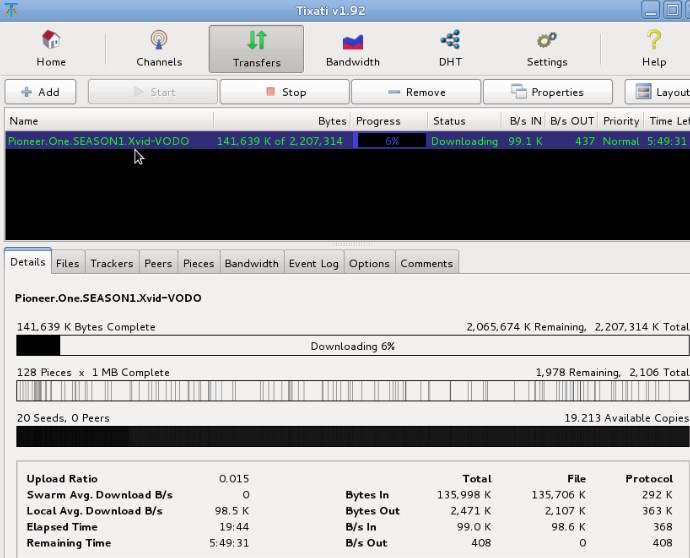Viewport: 690px width, 558px height.
Task: Stop the selected transfer
Action: pyautogui.click(x=284, y=92)
